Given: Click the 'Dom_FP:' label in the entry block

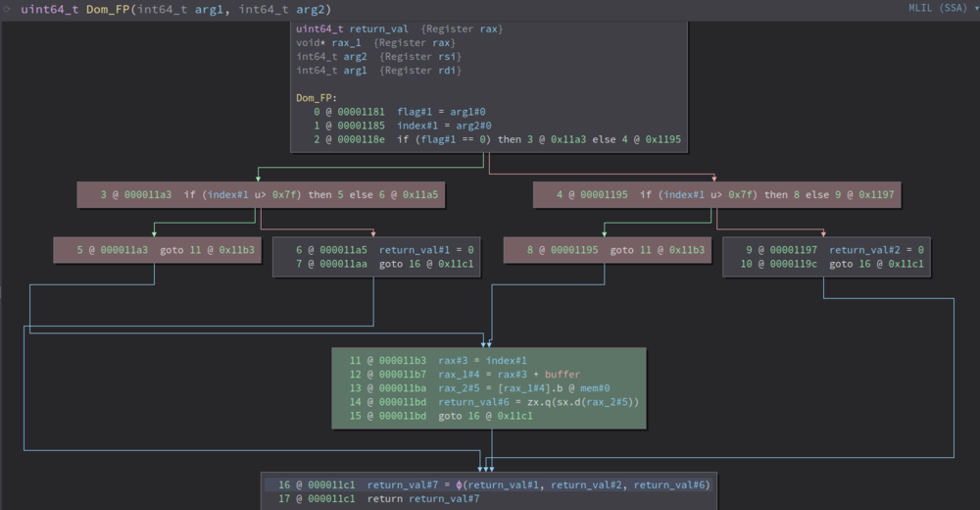Looking at the screenshot, I should [317, 98].
